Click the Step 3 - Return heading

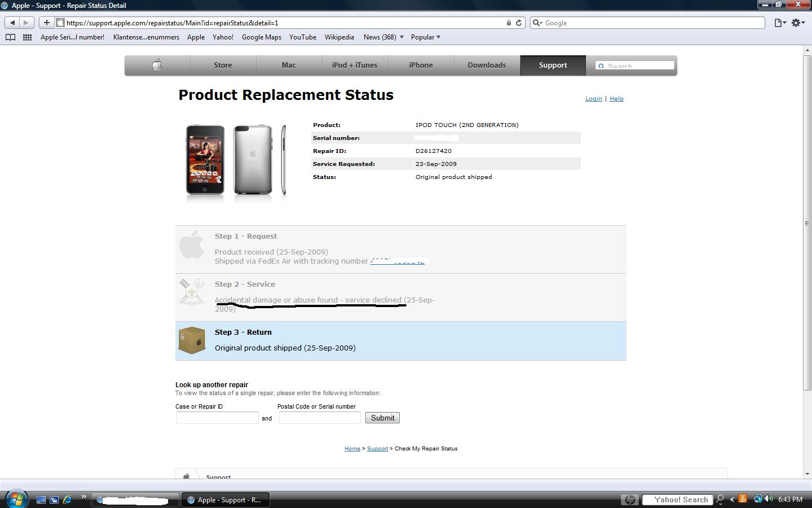(243, 332)
